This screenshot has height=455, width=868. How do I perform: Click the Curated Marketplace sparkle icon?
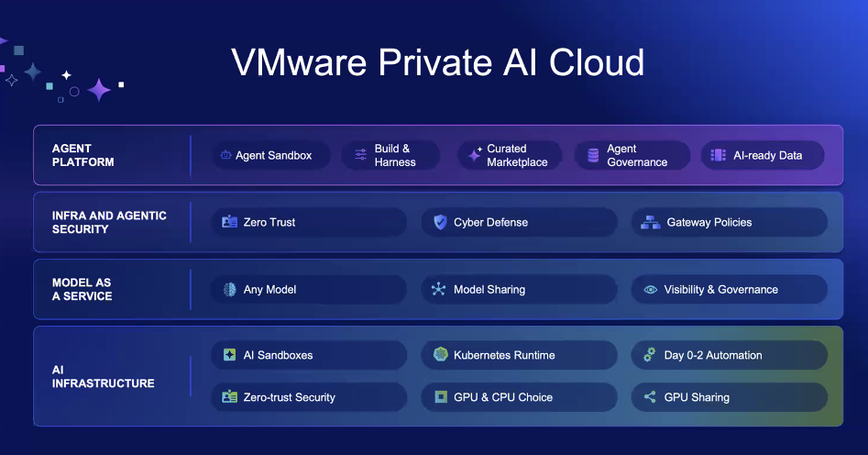475,155
